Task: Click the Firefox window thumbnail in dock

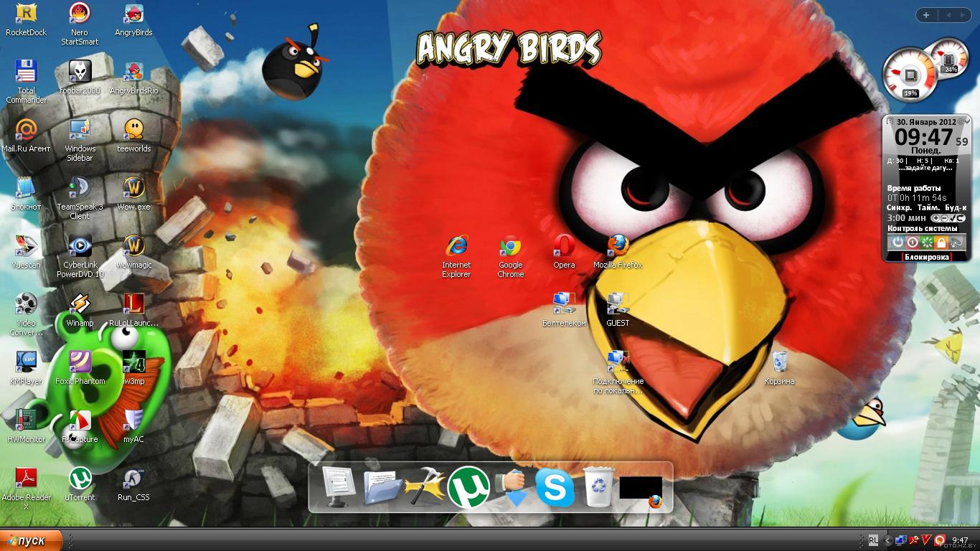Action: point(641,489)
